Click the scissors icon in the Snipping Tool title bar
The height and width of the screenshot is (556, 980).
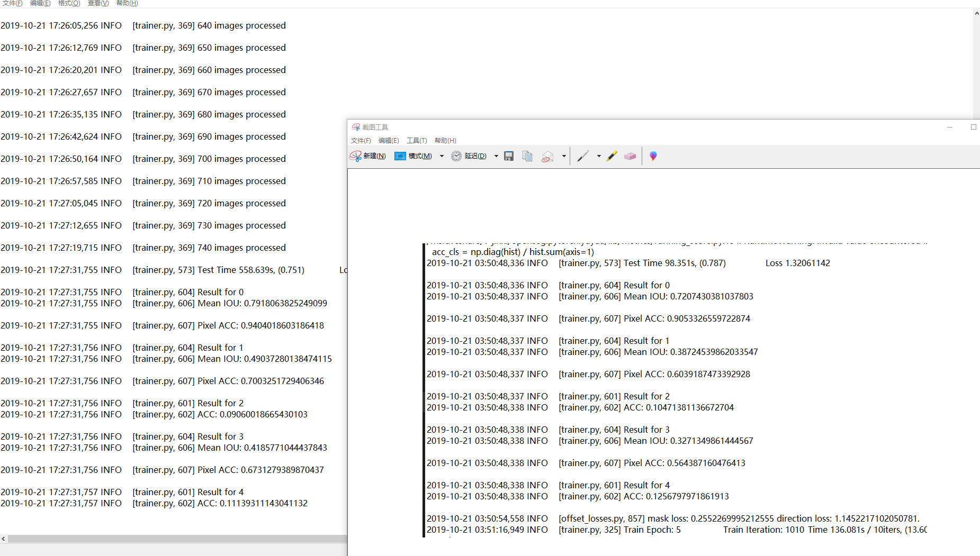(x=356, y=127)
